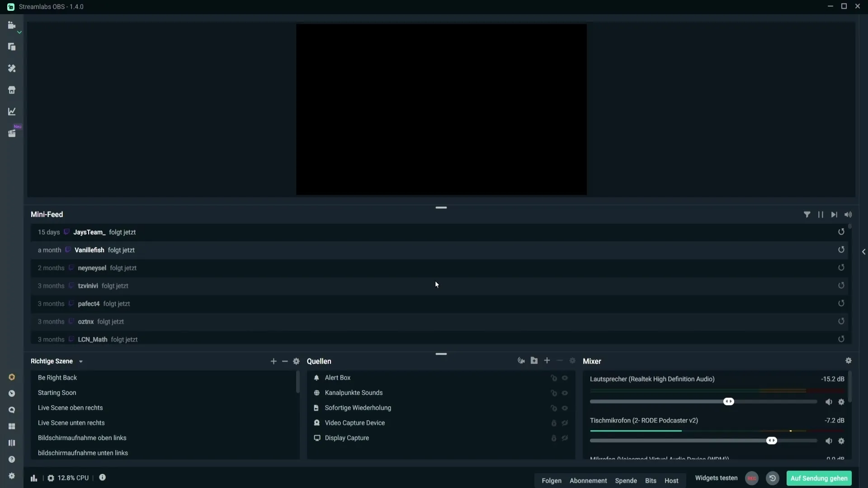Expand the collapsed right side panel

click(x=863, y=252)
